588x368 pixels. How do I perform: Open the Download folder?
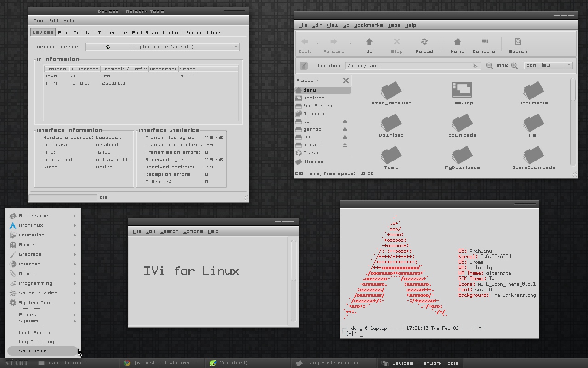coord(391,126)
